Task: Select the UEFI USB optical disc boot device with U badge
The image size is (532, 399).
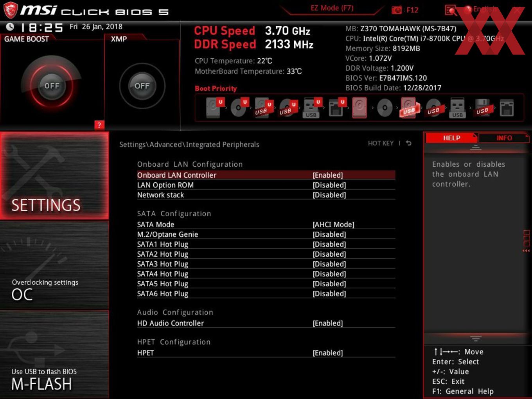Action: 288,108
